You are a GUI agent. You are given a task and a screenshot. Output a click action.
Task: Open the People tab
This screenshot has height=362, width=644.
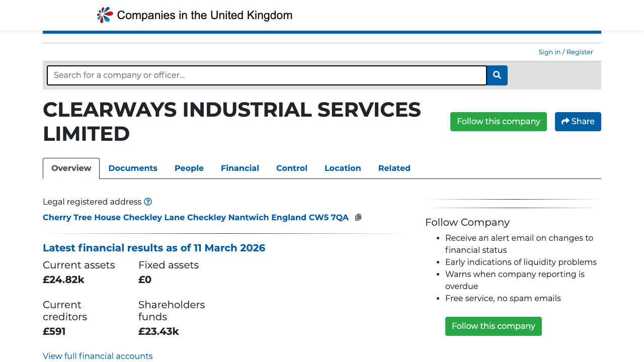tap(189, 168)
